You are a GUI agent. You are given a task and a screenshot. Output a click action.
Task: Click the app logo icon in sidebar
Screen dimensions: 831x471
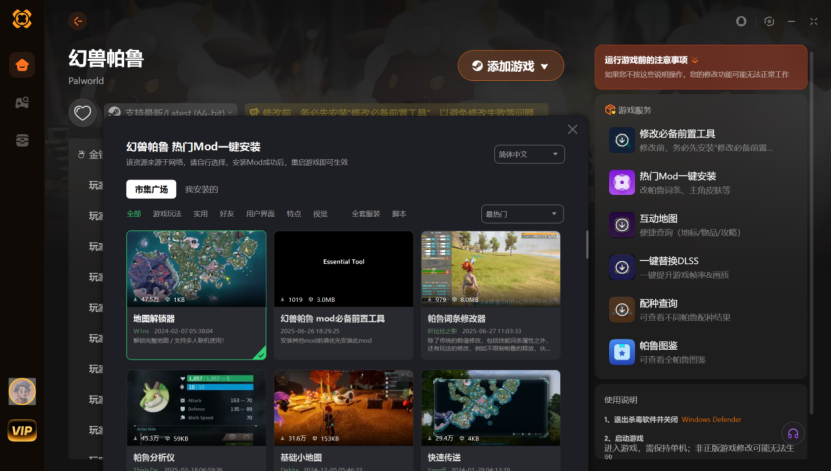pos(22,19)
